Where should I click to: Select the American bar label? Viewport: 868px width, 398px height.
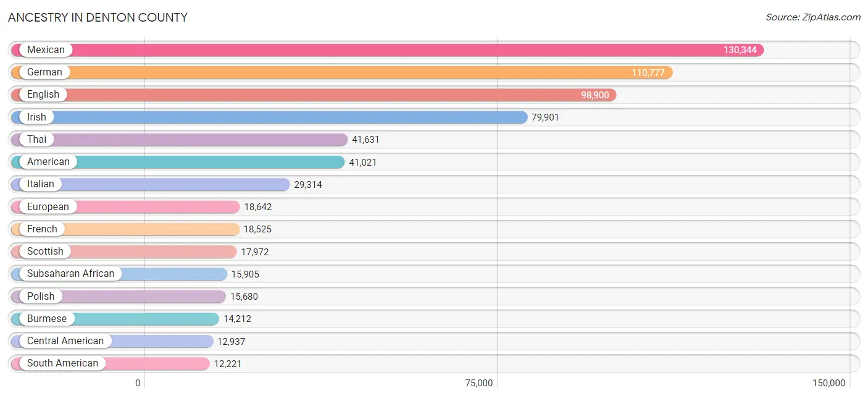pyautogui.click(x=48, y=162)
